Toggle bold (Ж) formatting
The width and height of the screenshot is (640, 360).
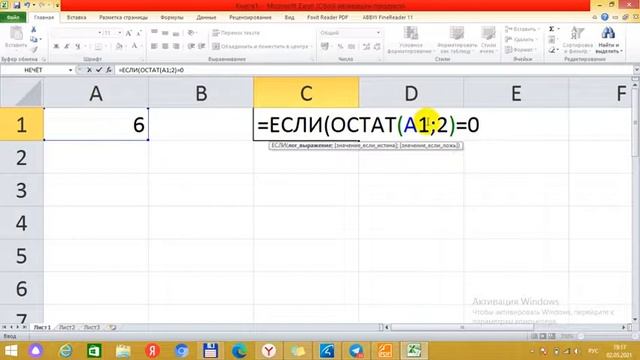pyautogui.click(x=56, y=47)
